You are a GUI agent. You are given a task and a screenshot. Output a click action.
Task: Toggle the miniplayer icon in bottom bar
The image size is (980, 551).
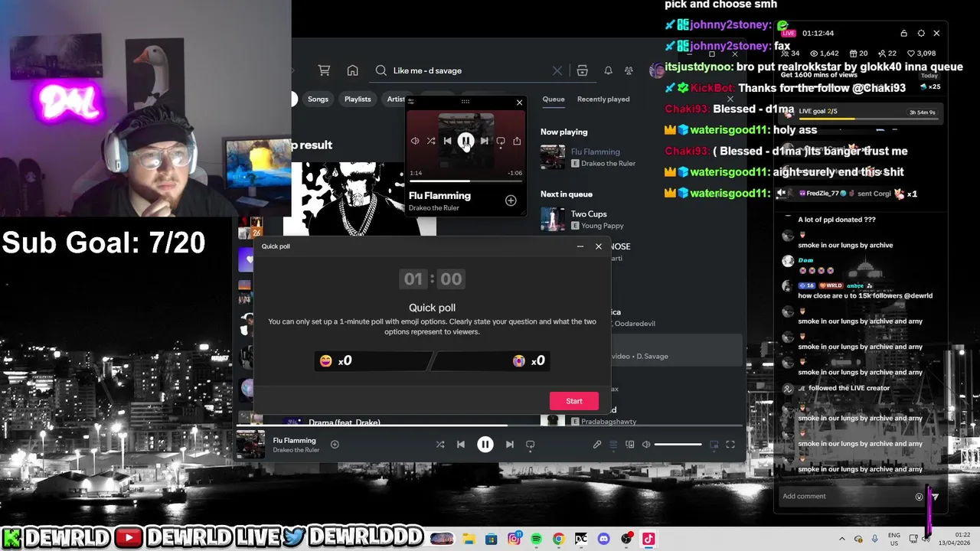coord(714,444)
